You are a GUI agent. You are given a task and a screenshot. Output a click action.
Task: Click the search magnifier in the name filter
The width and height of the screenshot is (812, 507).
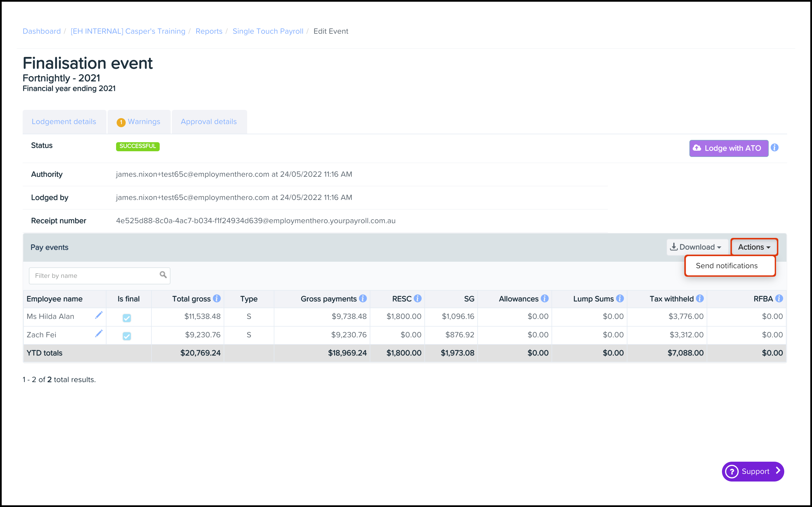[163, 275]
